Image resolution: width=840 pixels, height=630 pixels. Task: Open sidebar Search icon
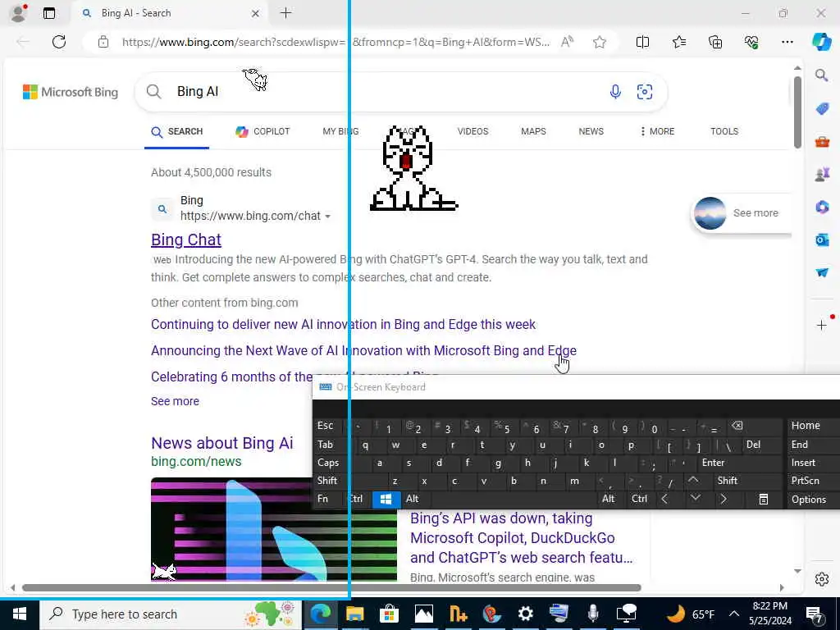821,75
